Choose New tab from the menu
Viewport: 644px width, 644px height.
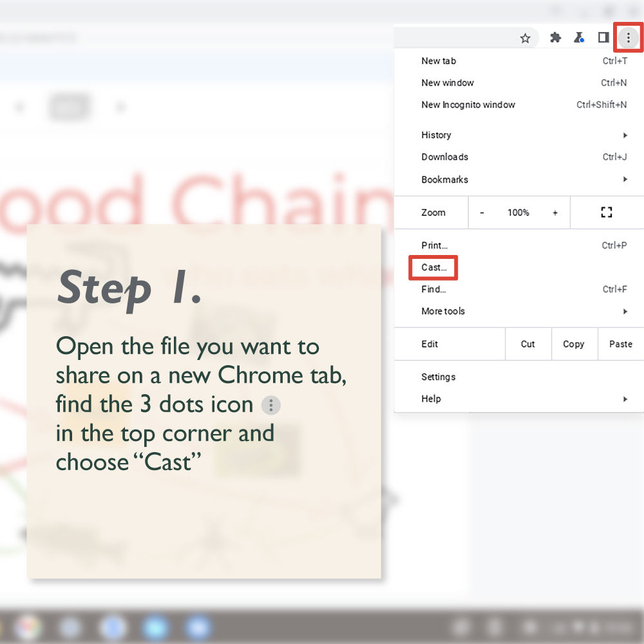518,61
